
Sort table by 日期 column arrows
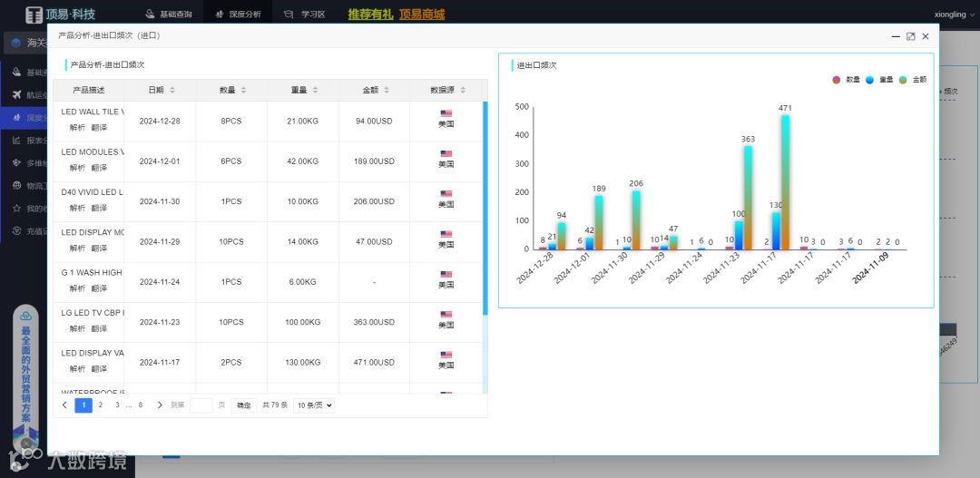coord(172,91)
